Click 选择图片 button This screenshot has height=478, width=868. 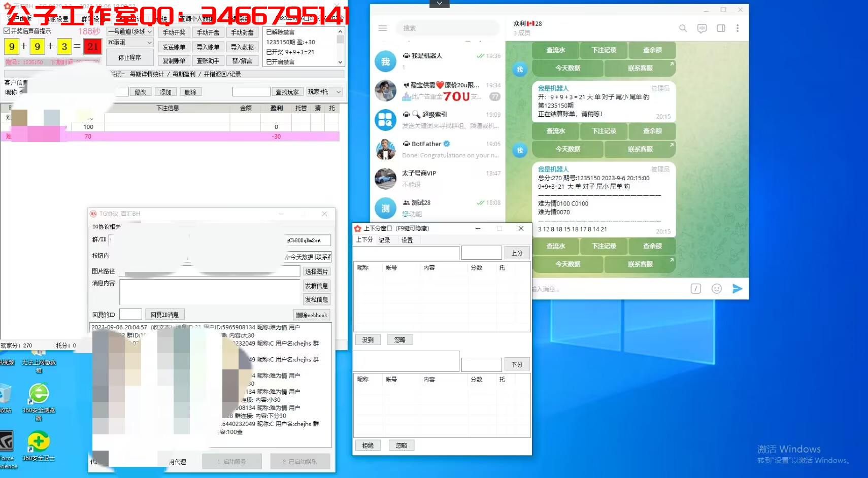point(316,271)
